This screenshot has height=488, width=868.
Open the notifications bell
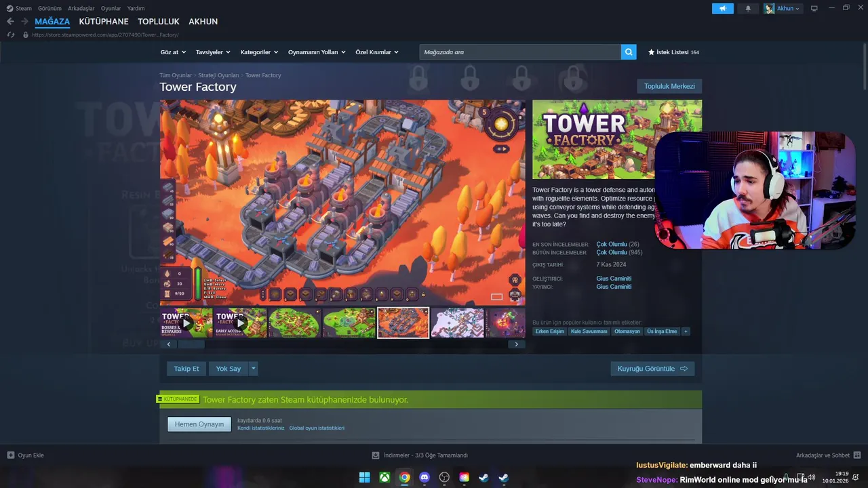click(x=748, y=8)
